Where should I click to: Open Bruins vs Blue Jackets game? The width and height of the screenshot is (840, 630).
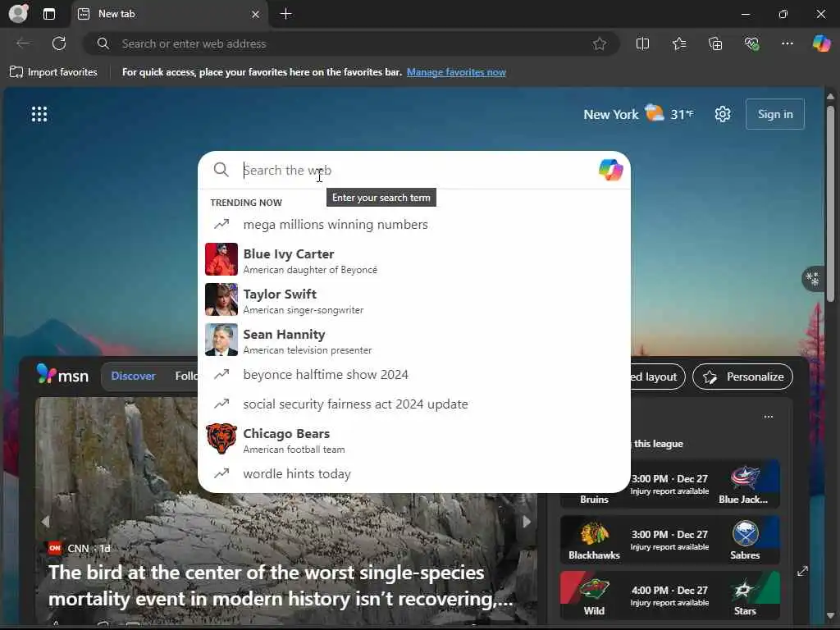click(x=669, y=484)
